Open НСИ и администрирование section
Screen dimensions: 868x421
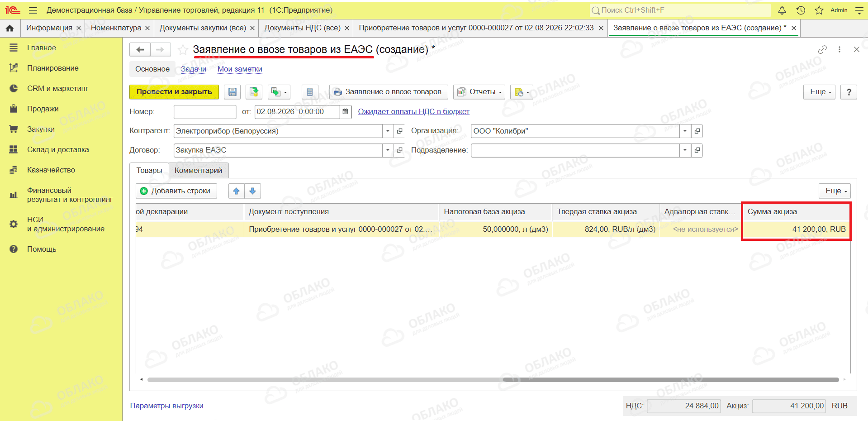coord(66,225)
